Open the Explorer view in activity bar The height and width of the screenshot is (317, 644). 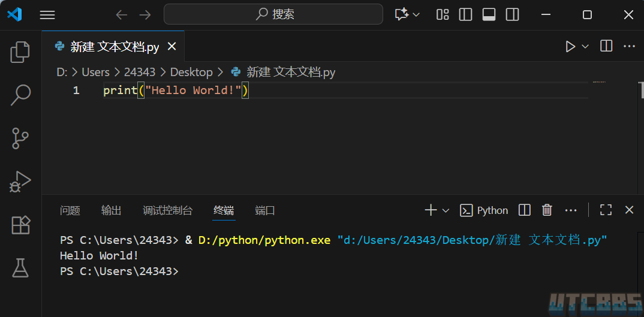(x=20, y=52)
